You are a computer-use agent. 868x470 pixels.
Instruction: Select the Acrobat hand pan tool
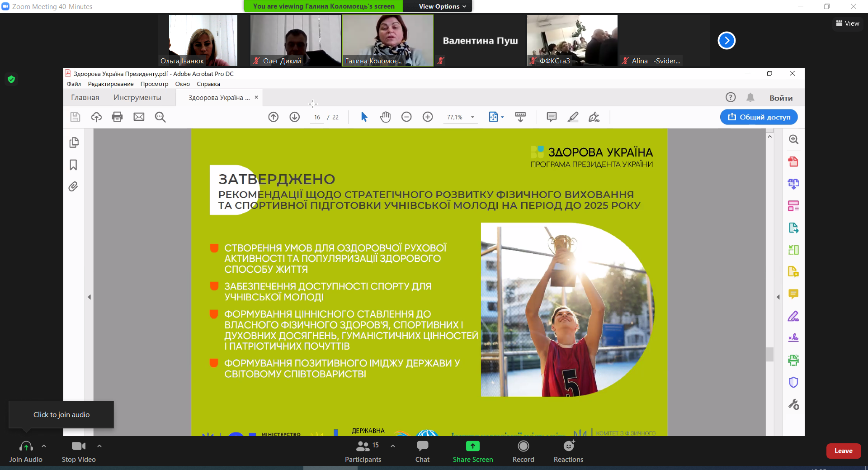(x=385, y=117)
